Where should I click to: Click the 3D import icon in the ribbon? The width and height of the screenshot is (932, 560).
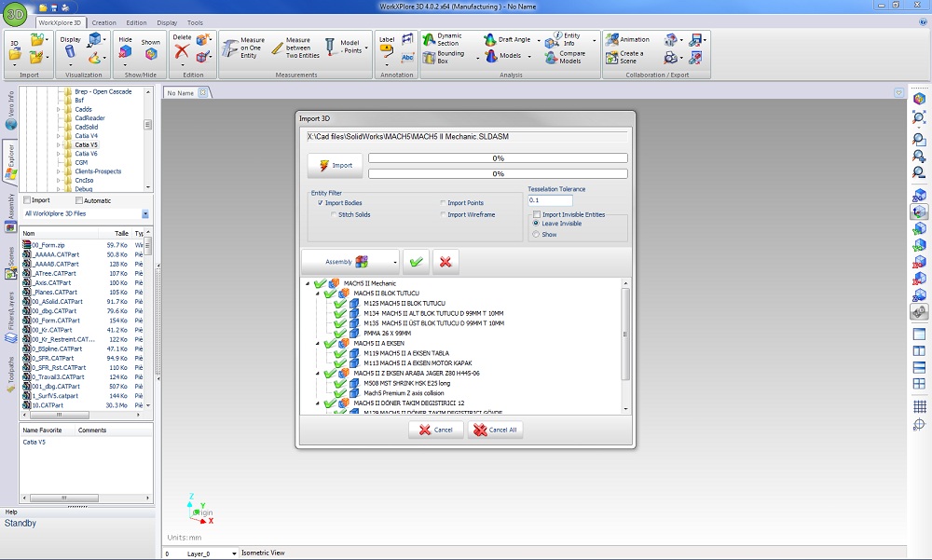15,51
